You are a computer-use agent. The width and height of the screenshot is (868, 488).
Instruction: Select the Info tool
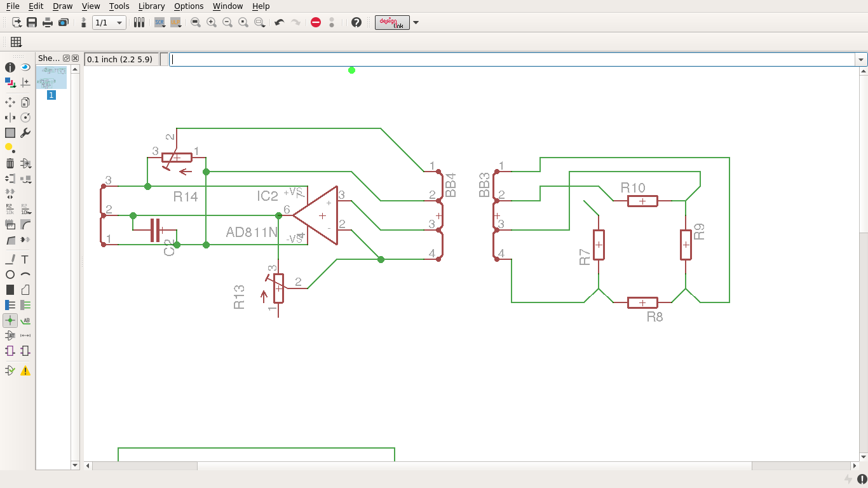(x=10, y=67)
